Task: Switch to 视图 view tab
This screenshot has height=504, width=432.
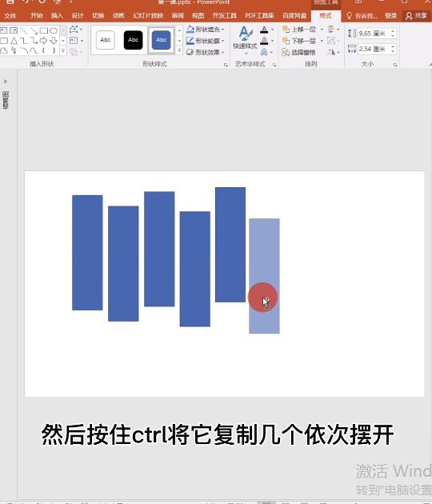Action: 198,16
